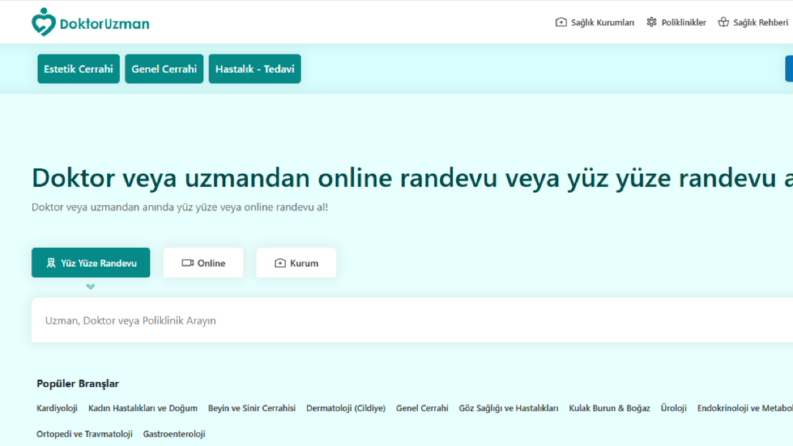
Task: Click the Sağlık Kurumları hospital icon
Action: point(561,22)
